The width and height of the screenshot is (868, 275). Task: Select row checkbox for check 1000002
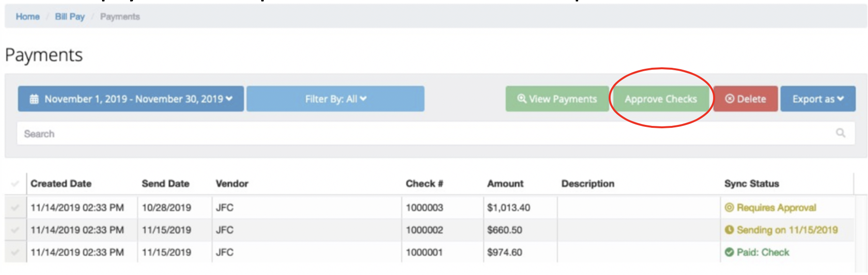(x=15, y=230)
